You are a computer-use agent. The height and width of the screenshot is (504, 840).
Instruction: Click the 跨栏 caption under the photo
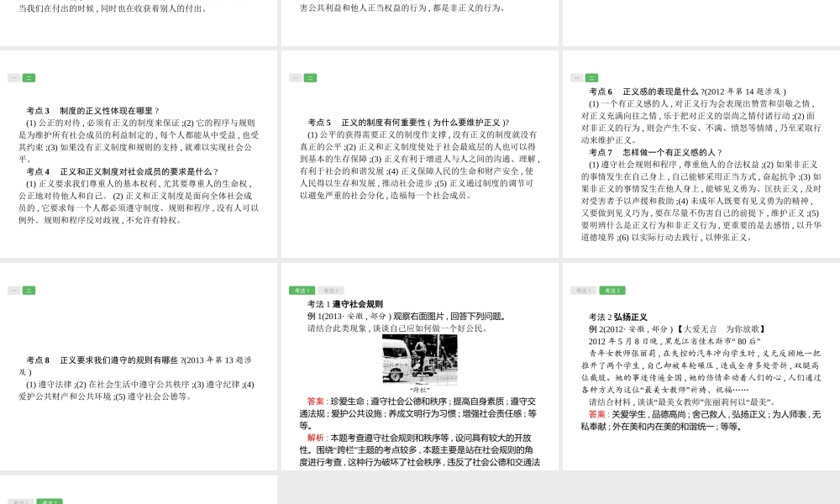coord(419,390)
